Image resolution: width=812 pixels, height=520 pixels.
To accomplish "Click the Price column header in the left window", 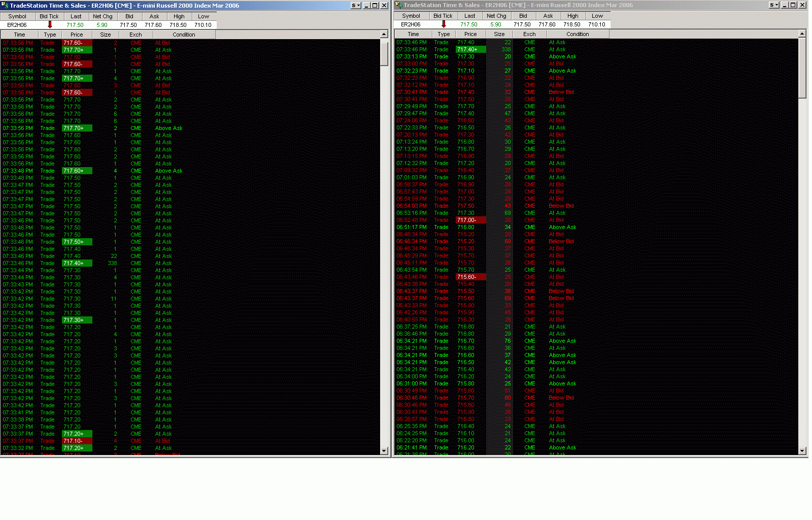I will coord(77,35).
